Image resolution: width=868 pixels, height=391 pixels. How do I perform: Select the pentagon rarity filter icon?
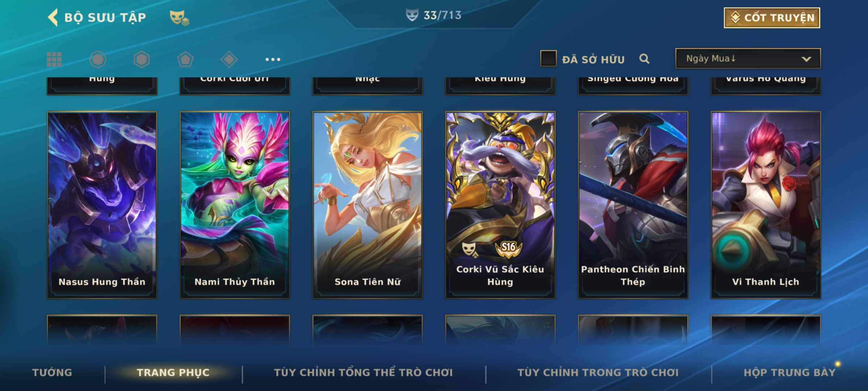pyautogui.click(x=185, y=59)
